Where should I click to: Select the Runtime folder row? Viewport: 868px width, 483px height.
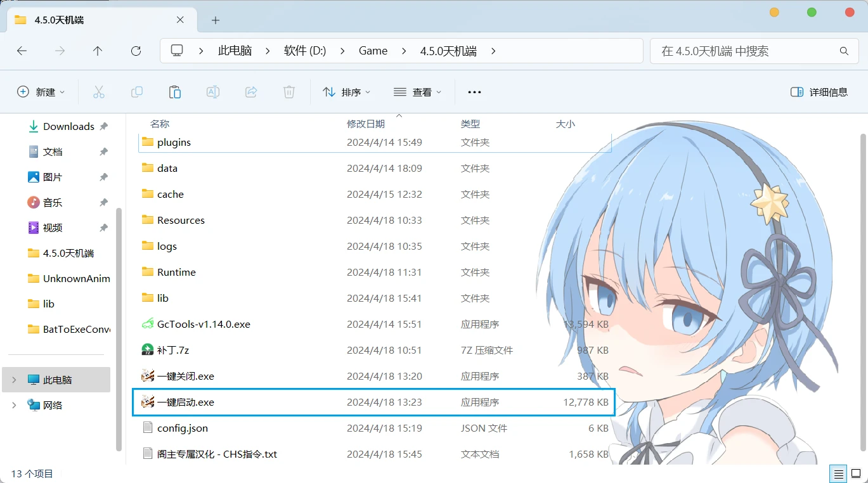coord(373,272)
